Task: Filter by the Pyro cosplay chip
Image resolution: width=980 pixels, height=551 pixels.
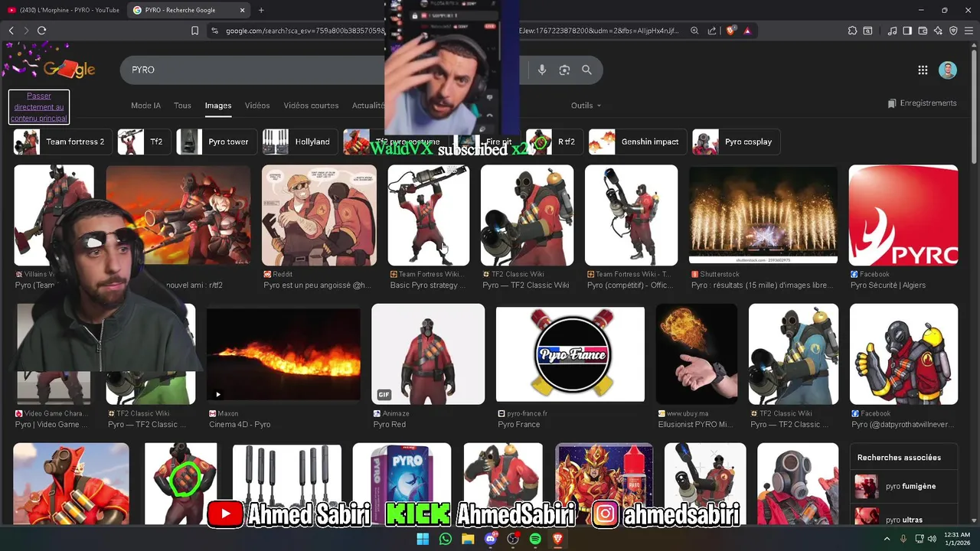Action: coord(737,142)
